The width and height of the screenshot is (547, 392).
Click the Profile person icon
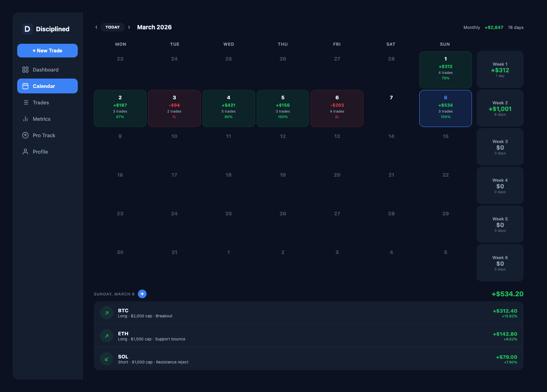tap(25, 152)
